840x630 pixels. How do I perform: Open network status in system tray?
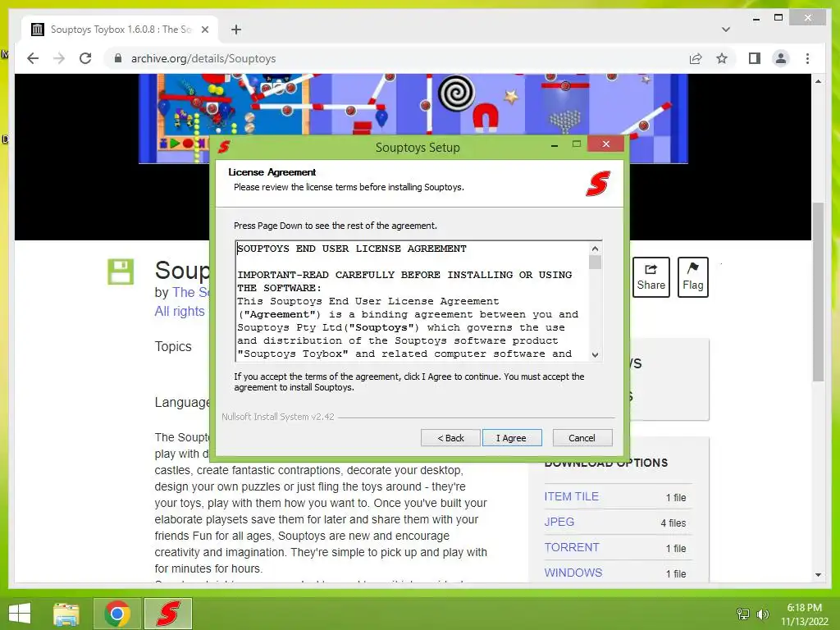pos(743,614)
